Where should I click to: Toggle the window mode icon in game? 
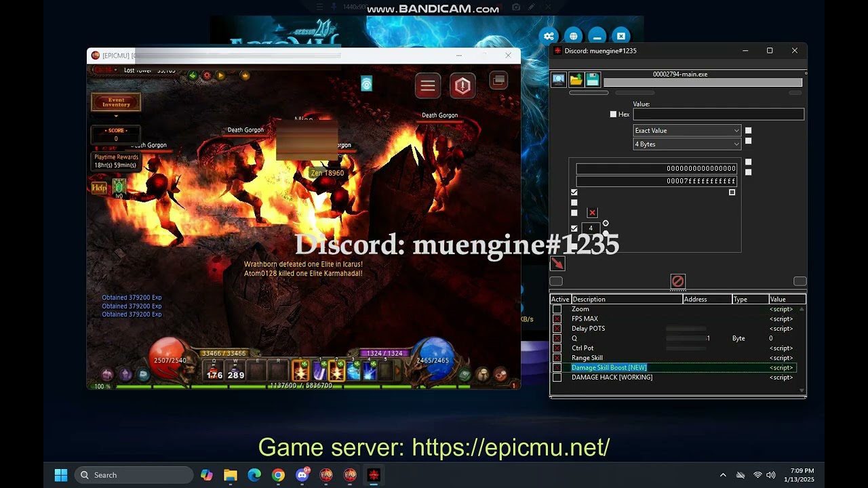[498, 81]
